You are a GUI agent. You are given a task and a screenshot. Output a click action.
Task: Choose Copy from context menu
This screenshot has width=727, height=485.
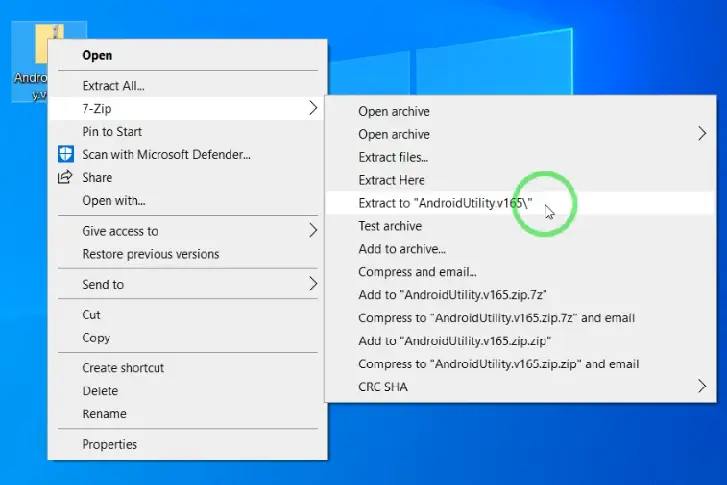(x=187, y=338)
